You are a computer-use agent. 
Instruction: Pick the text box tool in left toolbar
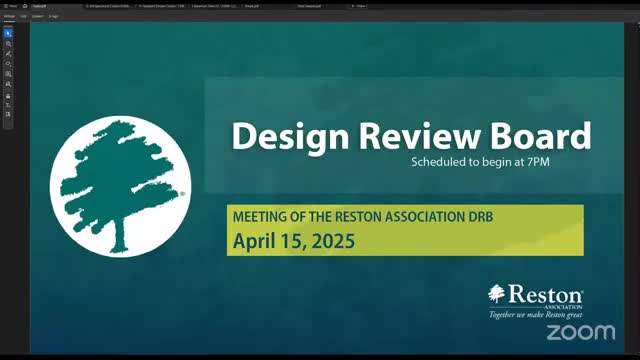(8, 74)
